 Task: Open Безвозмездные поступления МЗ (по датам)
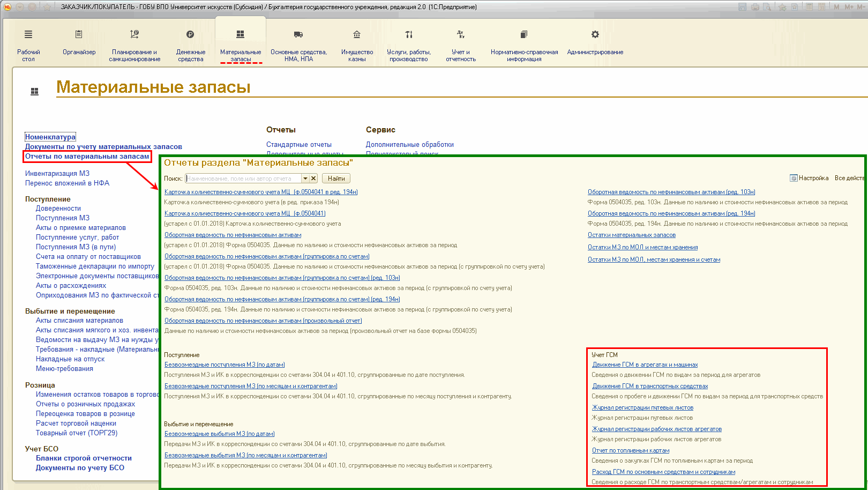pos(225,365)
